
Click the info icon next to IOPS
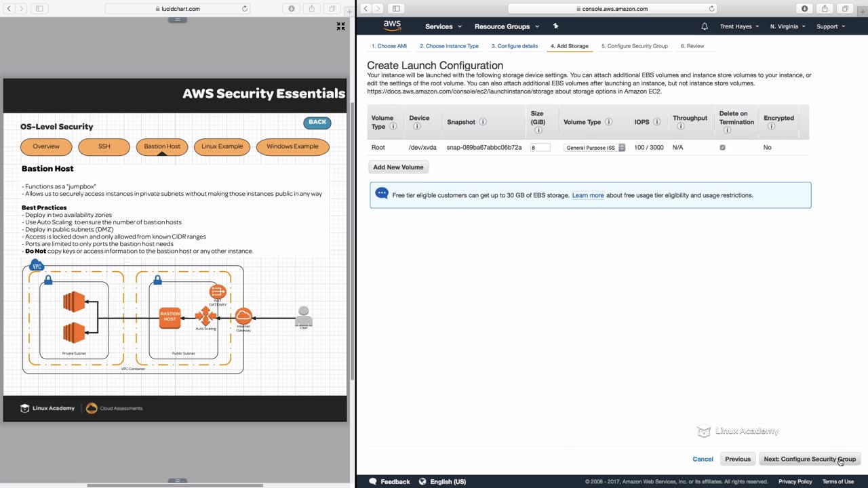click(x=657, y=122)
